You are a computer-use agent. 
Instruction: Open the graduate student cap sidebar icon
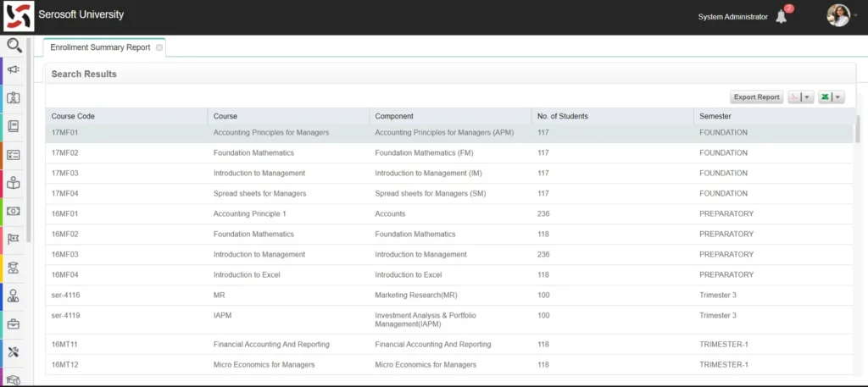[x=14, y=268]
